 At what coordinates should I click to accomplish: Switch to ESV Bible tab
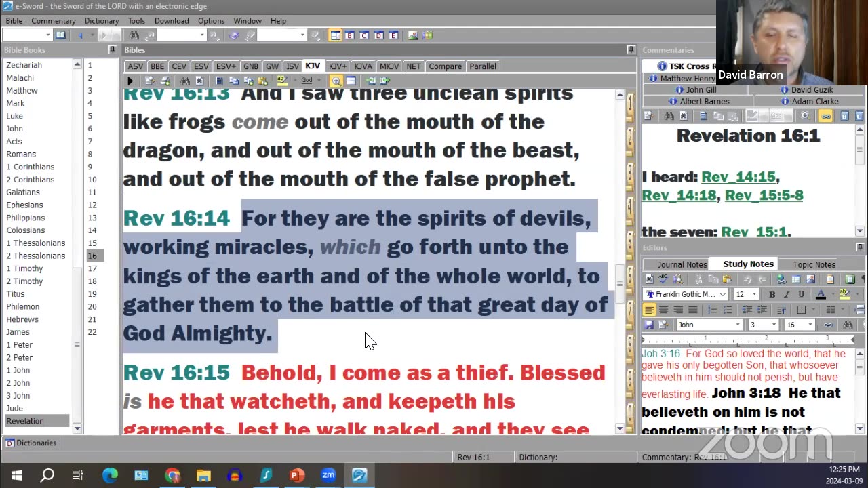201,66
